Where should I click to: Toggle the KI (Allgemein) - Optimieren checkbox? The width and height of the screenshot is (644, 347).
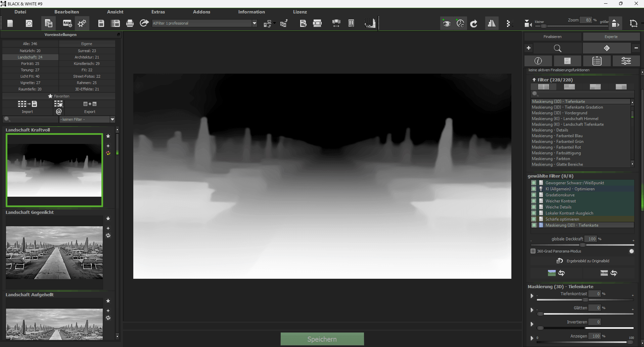(x=534, y=189)
